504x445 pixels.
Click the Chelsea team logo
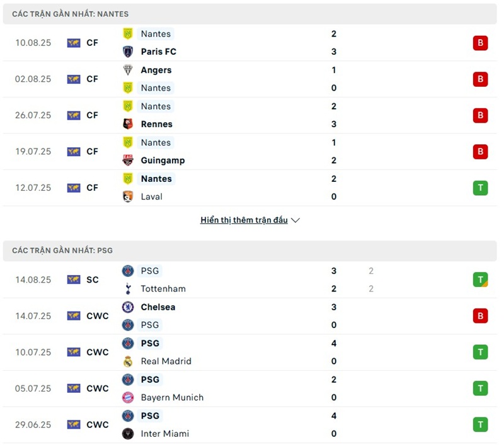pos(128,307)
